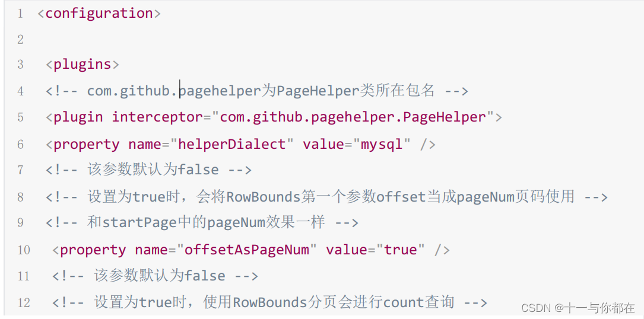The image size is (644, 319).
Task: Click line number 12 in the gutter
Action: coord(24,303)
